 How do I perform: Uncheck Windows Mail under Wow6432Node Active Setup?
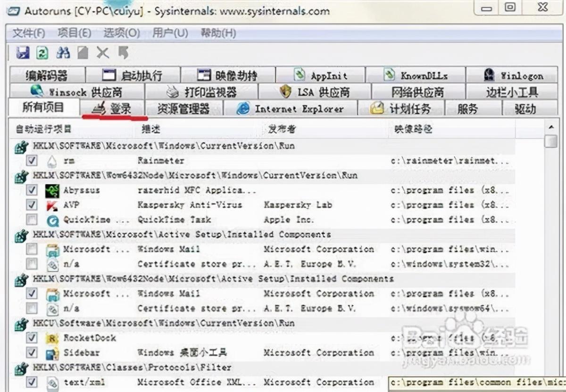click(x=32, y=294)
